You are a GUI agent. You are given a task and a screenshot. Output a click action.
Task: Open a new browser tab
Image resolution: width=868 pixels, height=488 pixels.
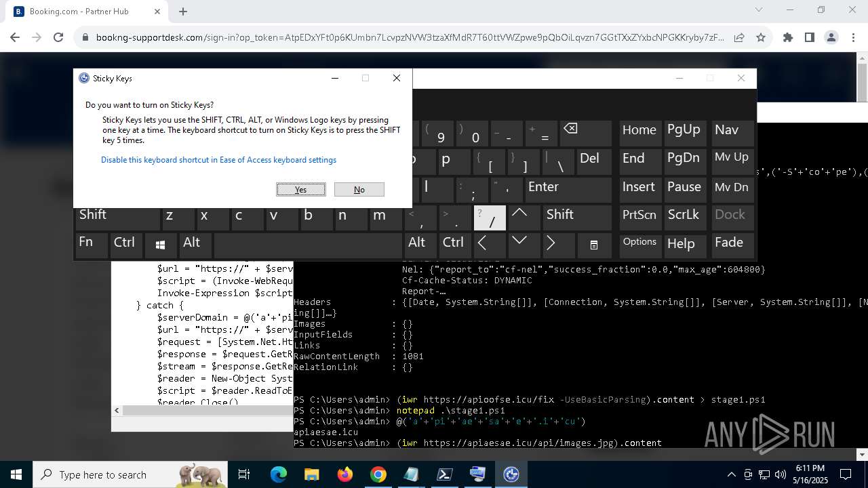(183, 12)
